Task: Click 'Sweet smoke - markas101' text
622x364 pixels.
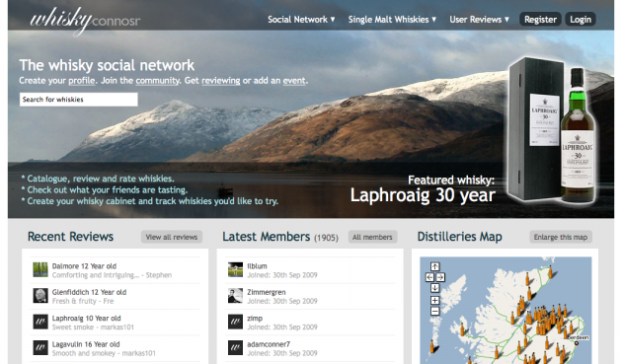Action: [x=93, y=328]
